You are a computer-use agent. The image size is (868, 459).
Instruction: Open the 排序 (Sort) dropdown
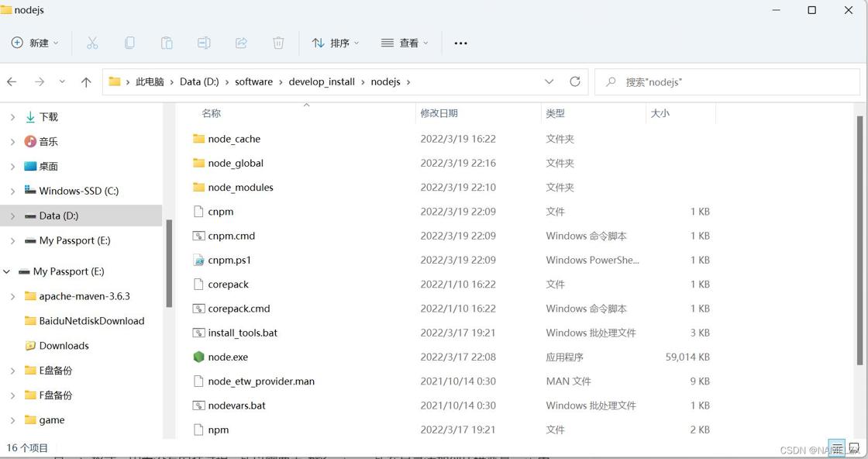336,43
